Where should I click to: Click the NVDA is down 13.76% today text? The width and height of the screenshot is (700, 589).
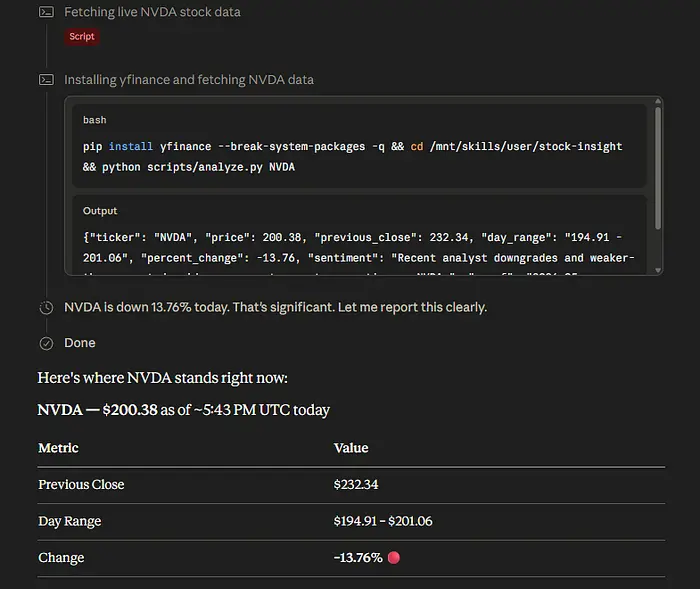(275, 307)
